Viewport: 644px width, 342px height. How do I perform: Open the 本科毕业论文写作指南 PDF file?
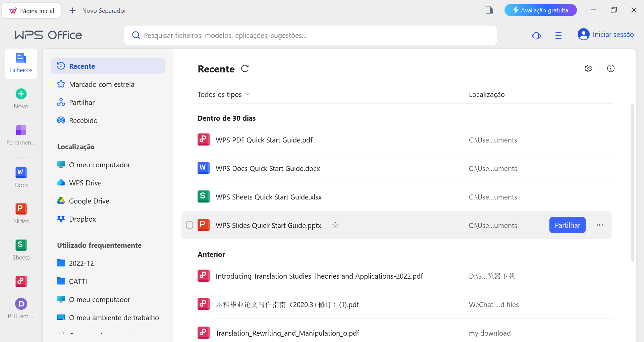pyautogui.click(x=287, y=304)
